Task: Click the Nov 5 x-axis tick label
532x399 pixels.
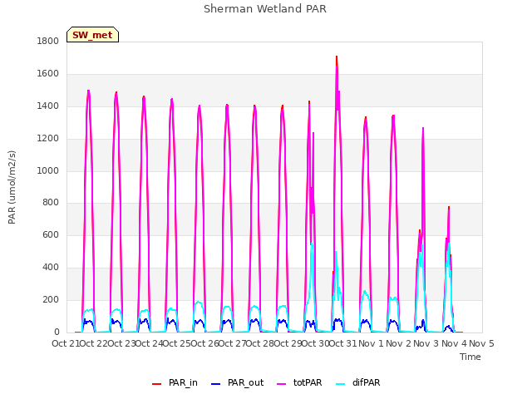Action: click(x=481, y=343)
